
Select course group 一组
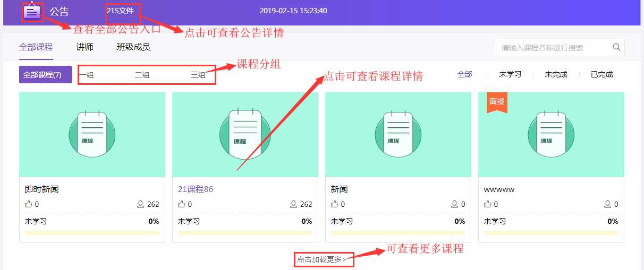click(87, 75)
